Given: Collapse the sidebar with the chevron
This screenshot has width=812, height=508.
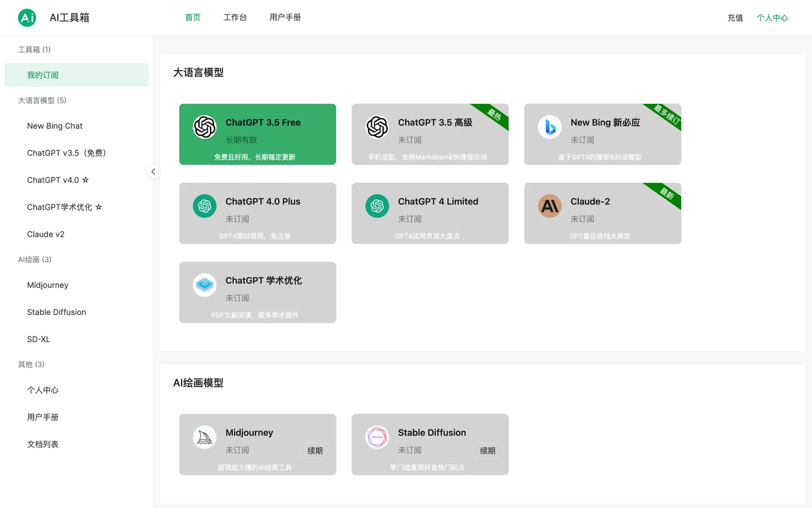Looking at the screenshot, I should (x=153, y=172).
